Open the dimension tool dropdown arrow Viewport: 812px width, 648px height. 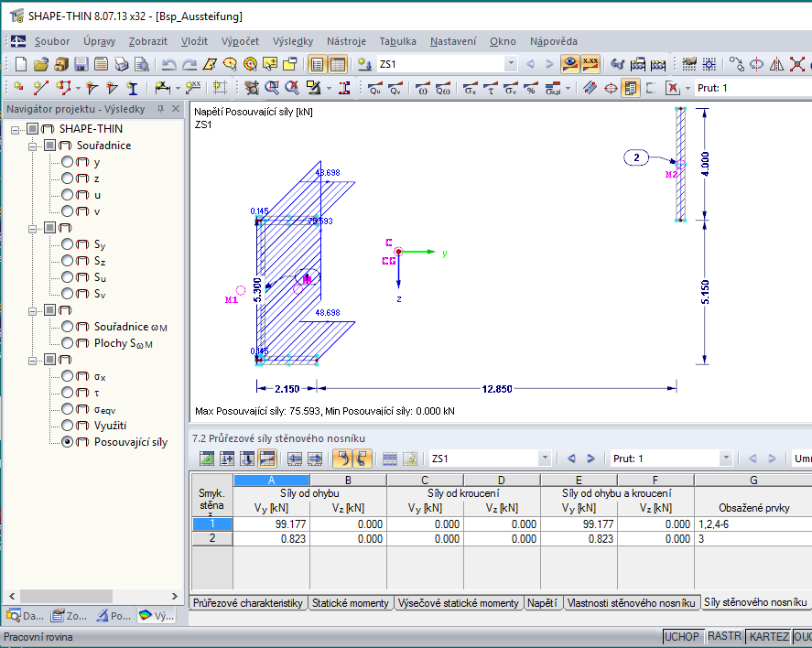(x=178, y=89)
